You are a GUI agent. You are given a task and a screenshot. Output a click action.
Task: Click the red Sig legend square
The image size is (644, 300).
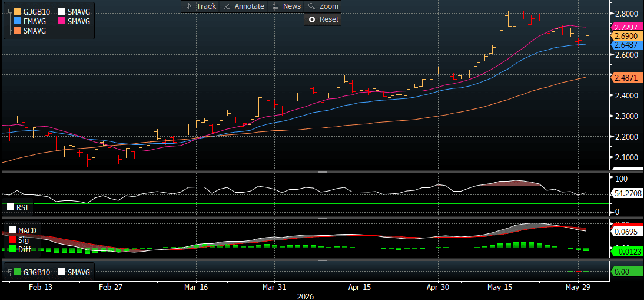(x=11, y=240)
